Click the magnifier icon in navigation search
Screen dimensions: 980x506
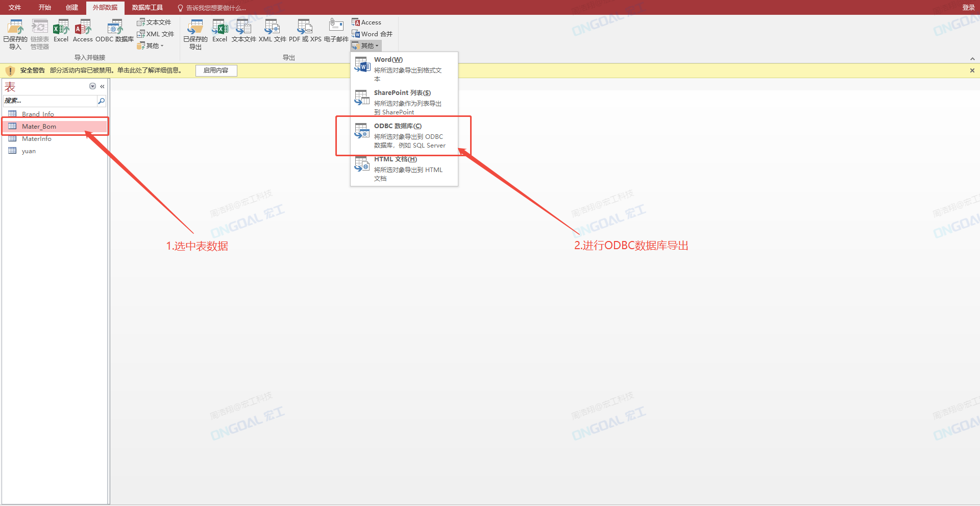tap(101, 101)
